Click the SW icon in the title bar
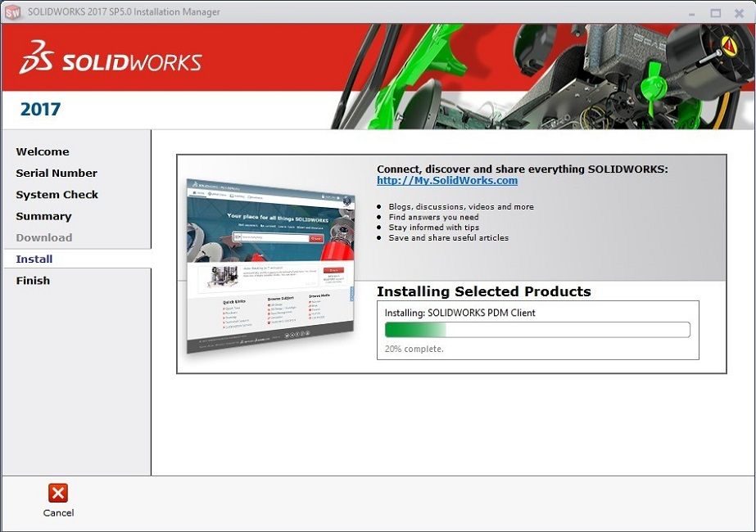Viewport: 756px width, 532px height. [x=11, y=11]
